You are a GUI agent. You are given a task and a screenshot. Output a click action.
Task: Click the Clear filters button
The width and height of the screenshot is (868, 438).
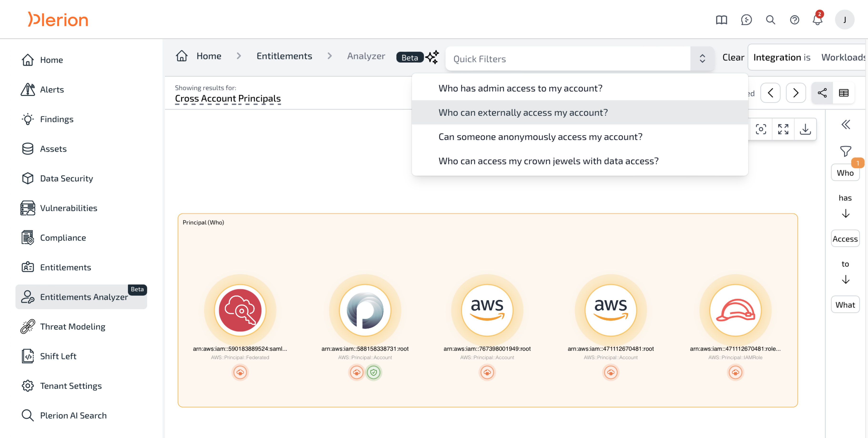point(733,57)
